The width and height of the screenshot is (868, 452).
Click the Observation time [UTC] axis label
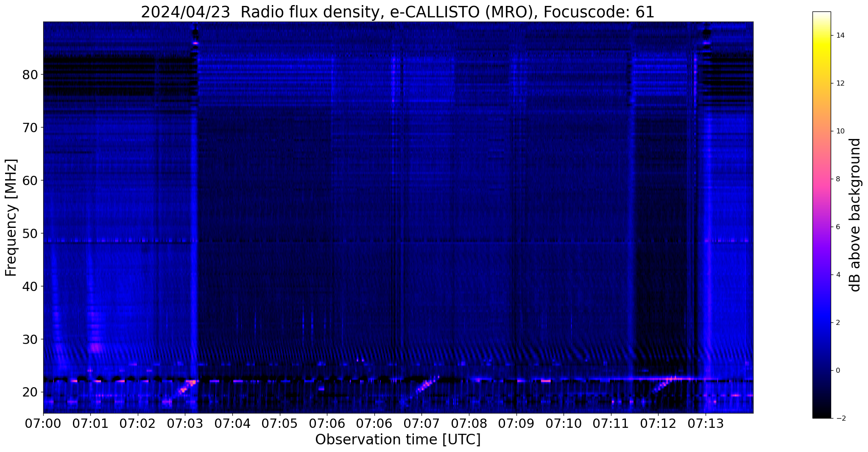tap(398, 440)
